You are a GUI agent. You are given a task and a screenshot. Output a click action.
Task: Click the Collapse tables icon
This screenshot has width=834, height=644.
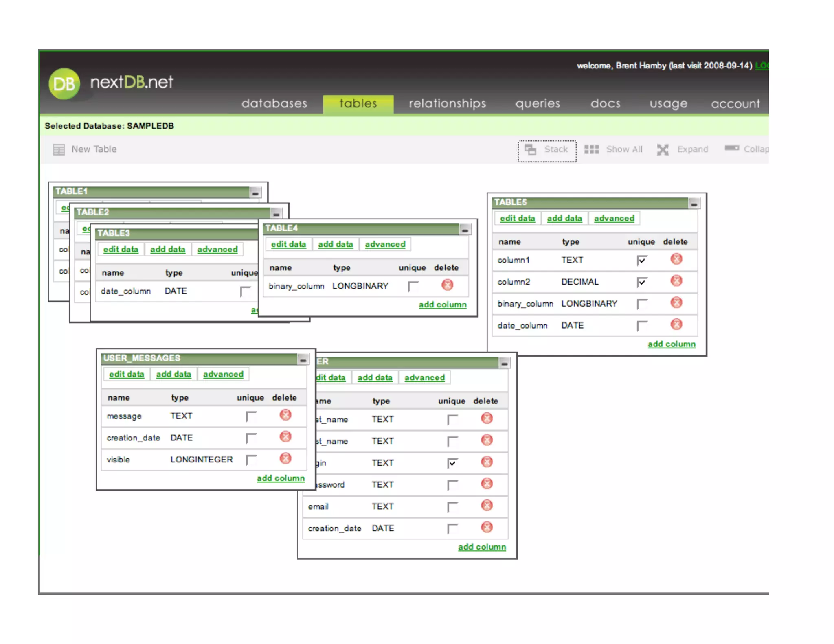click(731, 148)
